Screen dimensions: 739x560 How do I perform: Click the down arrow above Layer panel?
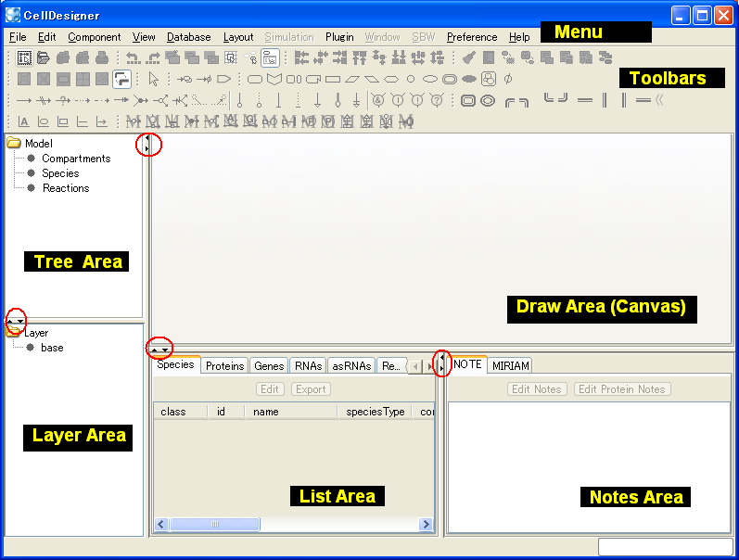20,321
